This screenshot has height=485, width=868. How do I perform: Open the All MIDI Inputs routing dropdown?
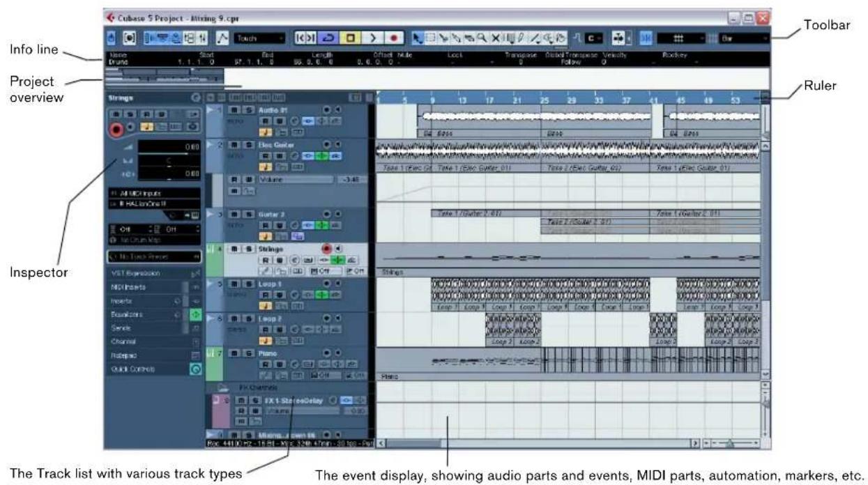[153, 192]
